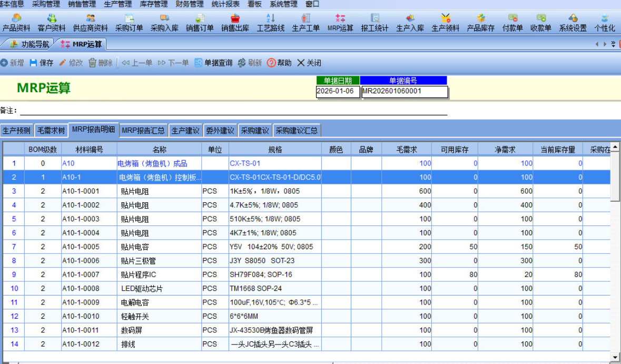Click the 备注 remarks input line

(x=234, y=111)
